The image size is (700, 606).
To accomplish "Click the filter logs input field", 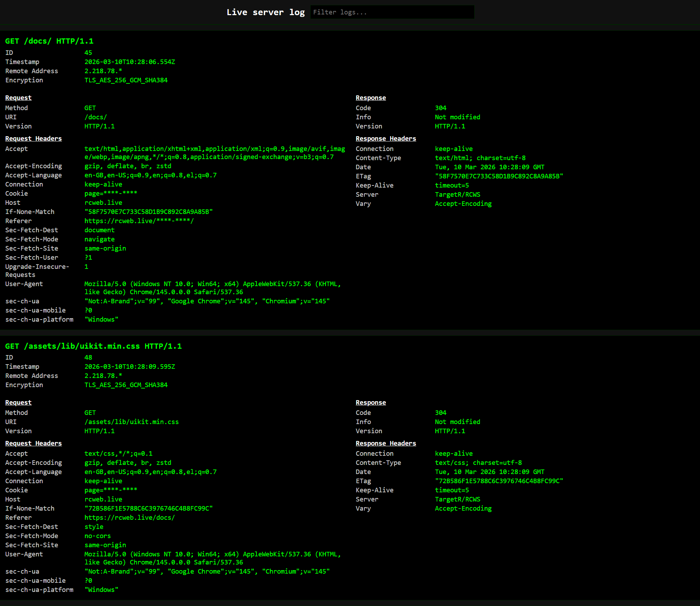I will click(x=392, y=12).
